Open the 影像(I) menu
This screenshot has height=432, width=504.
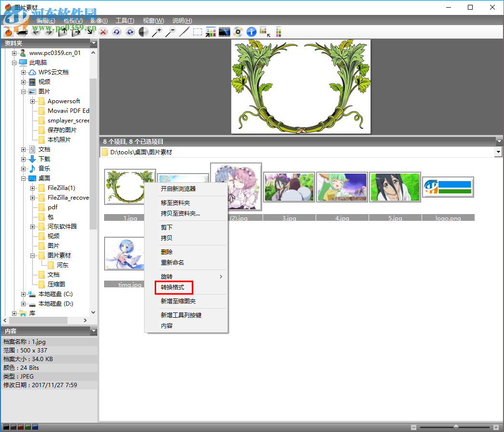point(98,20)
